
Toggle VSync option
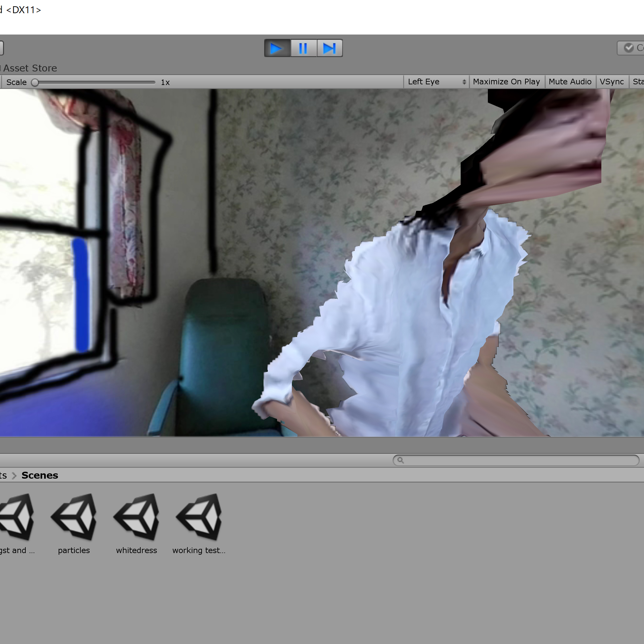pyautogui.click(x=611, y=82)
